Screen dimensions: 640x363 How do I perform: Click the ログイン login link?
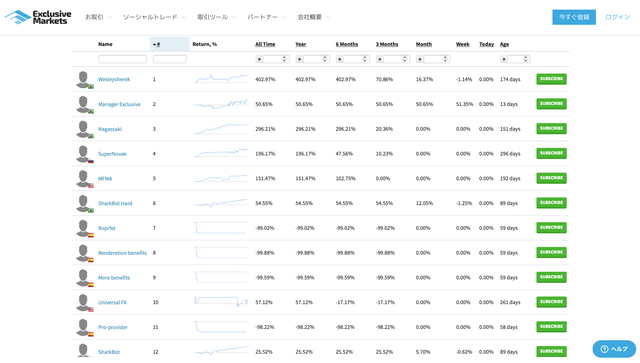tap(617, 17)
